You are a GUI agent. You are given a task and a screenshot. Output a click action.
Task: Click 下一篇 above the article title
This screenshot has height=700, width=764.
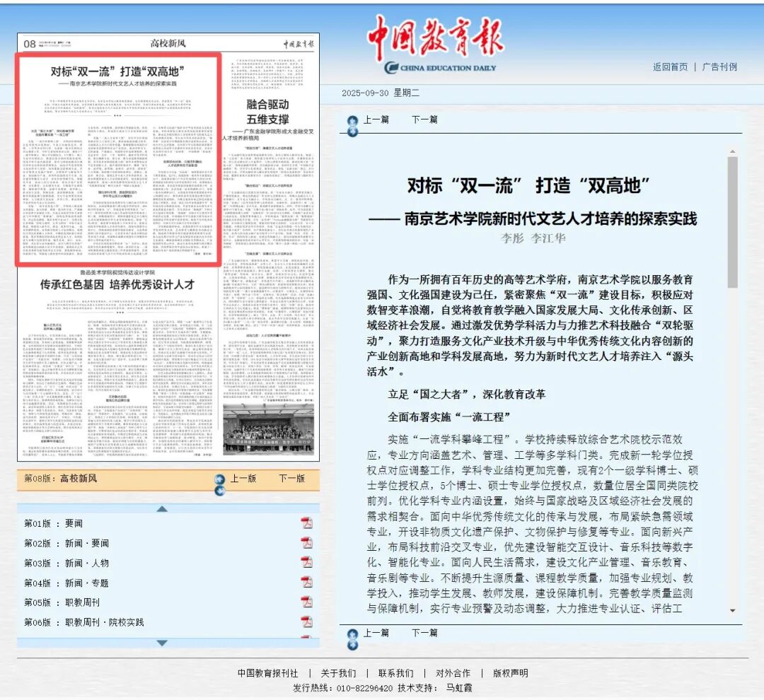424,119
